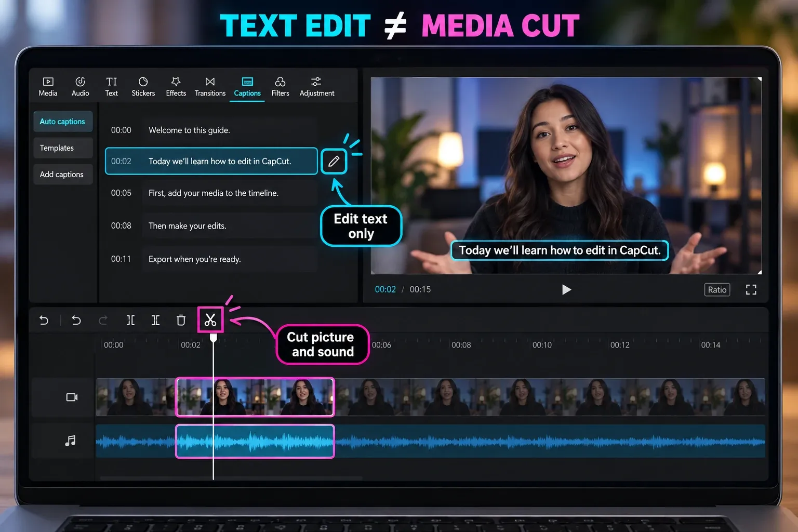Image resolution: width=798 pixels, height=532 pixels.
Task: Select the highlighted video clip segment
Action: click(255, 397)
